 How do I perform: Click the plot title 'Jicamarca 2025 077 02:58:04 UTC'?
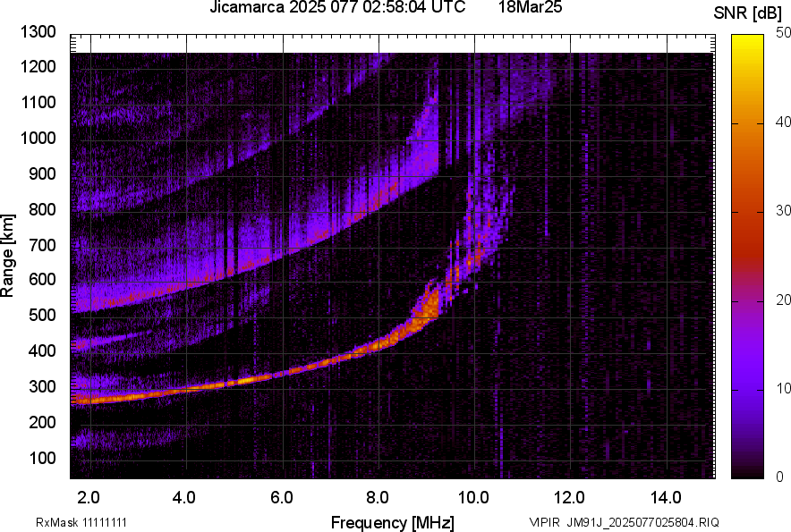(337, 7)
